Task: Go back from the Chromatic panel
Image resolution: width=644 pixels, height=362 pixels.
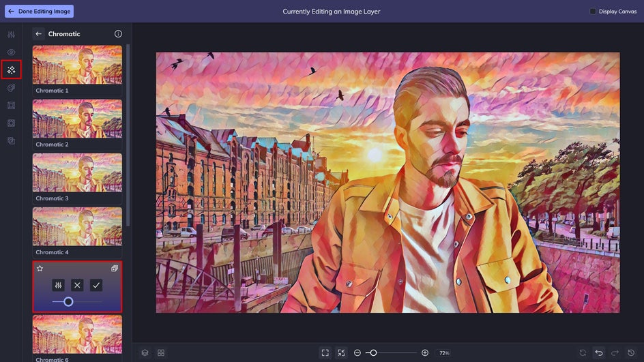Action: [x=39, y=33]
